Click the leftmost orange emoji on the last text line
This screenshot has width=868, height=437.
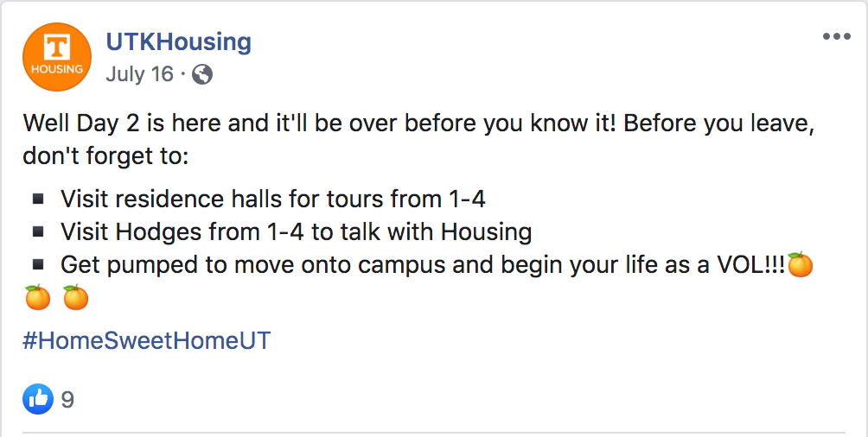click(x=37, y=298)
